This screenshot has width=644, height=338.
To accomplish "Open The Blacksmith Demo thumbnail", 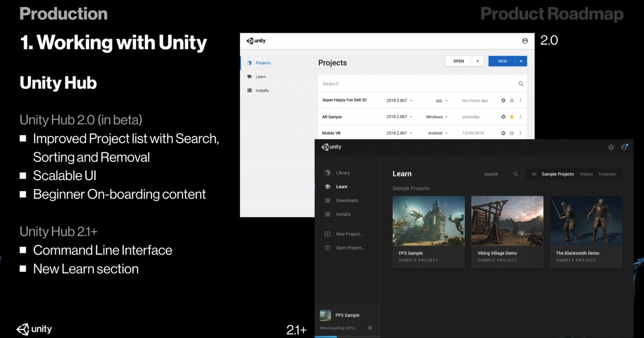I will click(x=586, y=221).
